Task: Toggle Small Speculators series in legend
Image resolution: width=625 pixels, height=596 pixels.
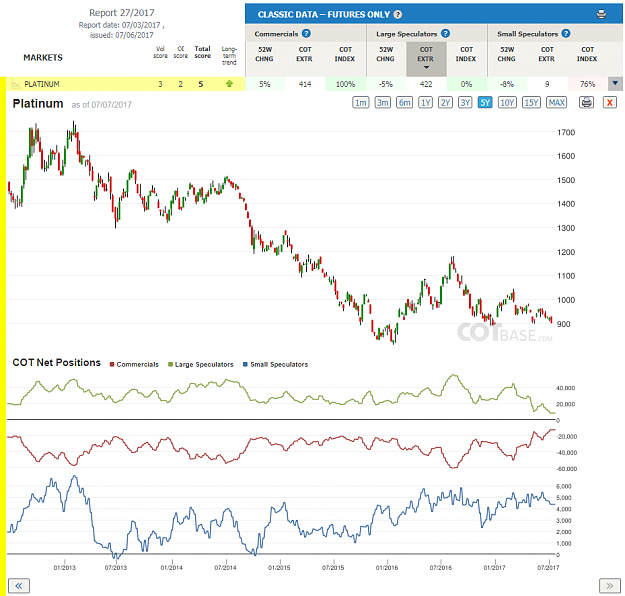Action: 275,364
